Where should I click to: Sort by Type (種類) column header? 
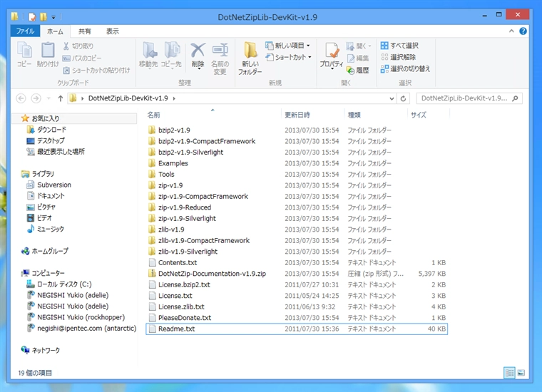(x=376, y=115)
